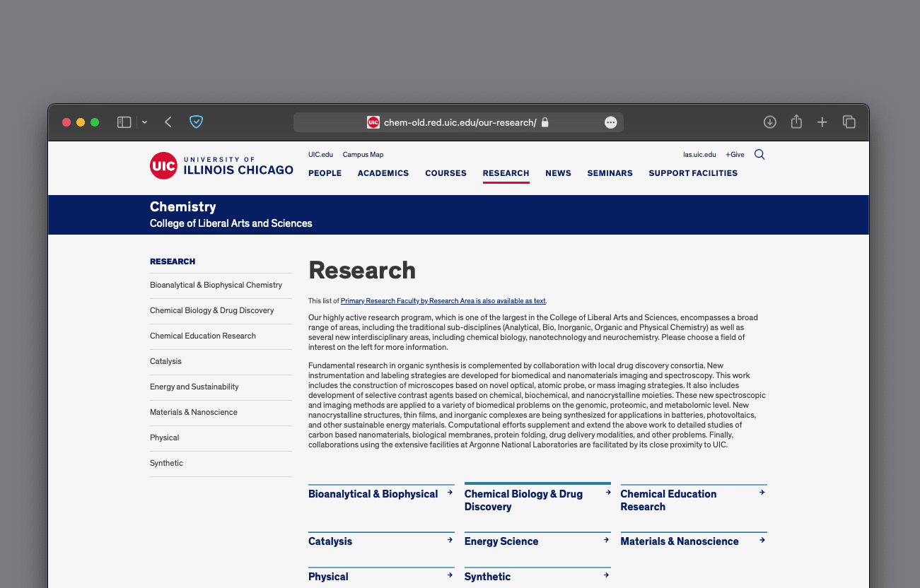Click the address bar URL field
The height and width of the screenshot is (588, 920).
pos(458,122)
